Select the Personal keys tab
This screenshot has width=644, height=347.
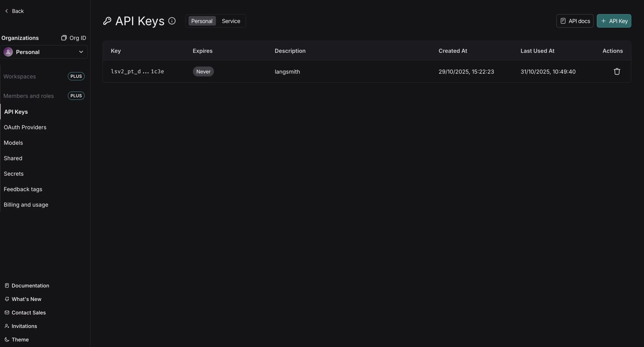click(x=202, y=21)
